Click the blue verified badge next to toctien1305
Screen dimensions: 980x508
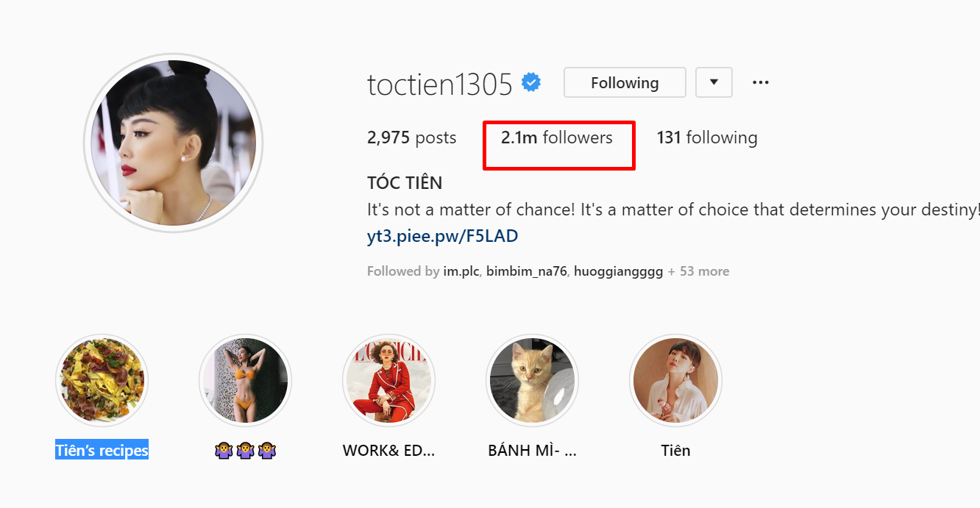point(530,82)
